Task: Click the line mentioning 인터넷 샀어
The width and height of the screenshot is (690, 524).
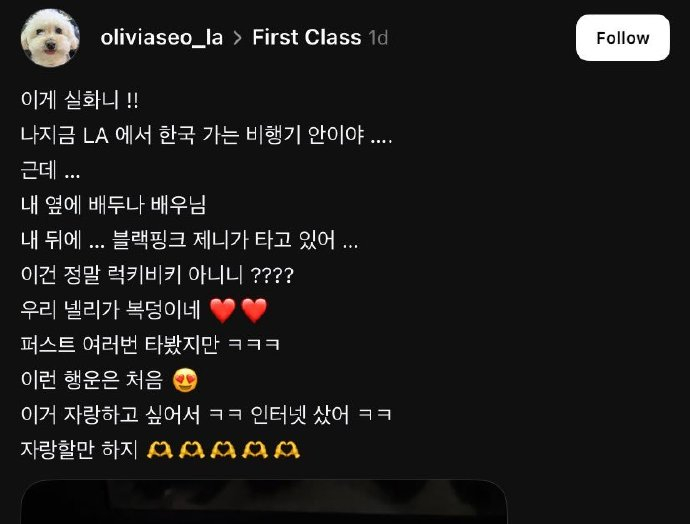Action: point(206,414)
